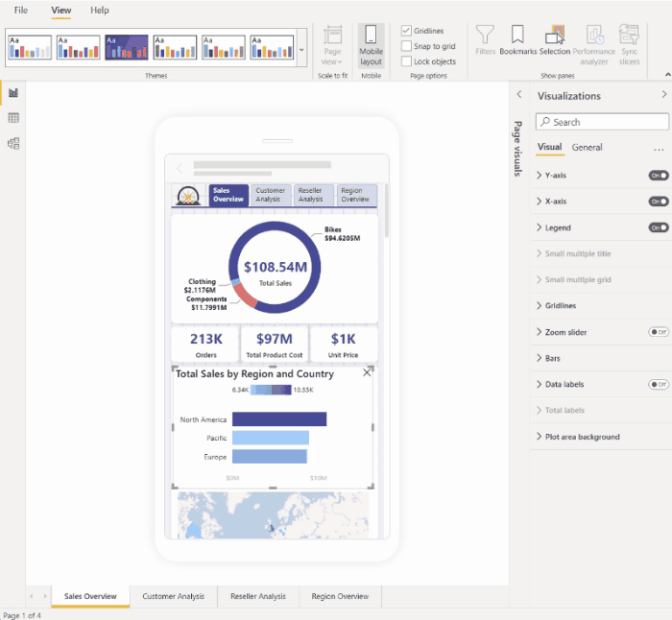The width and height of the screenshot is (672, 620).
Task: Expand the Y-axis section
Action: [555, 176]
